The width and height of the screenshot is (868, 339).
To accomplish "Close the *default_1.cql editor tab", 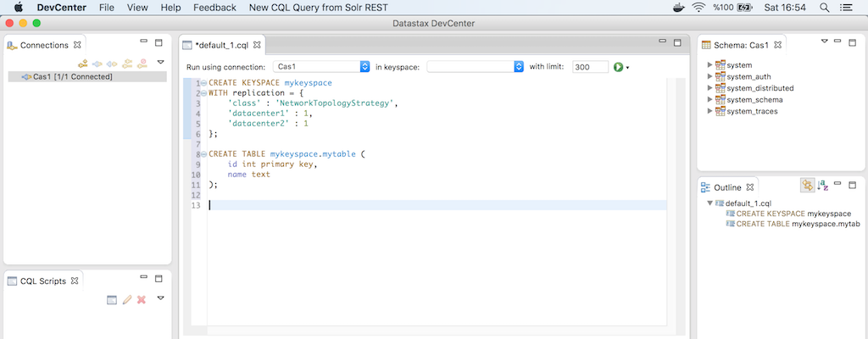I will coord(256,45).
